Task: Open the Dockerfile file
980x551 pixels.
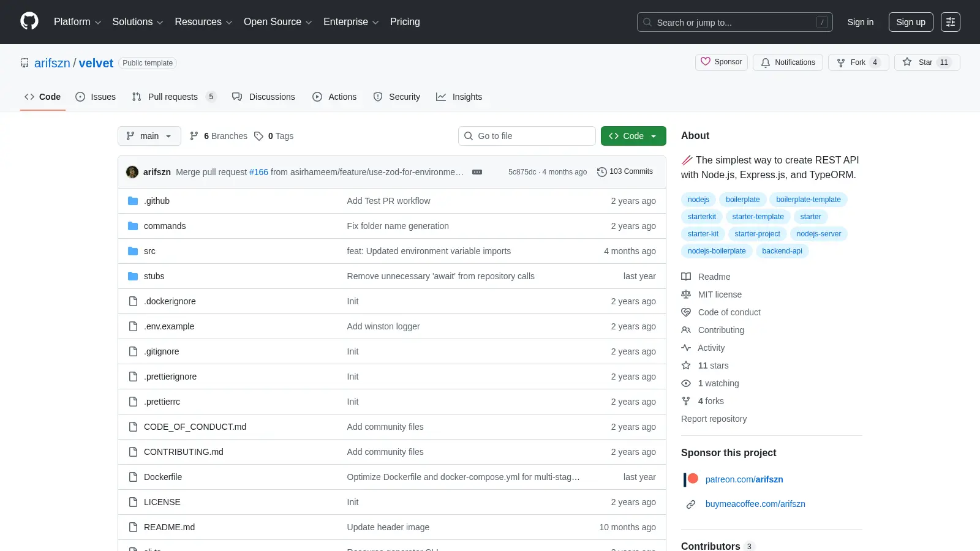Action: [x=163, y=477]
